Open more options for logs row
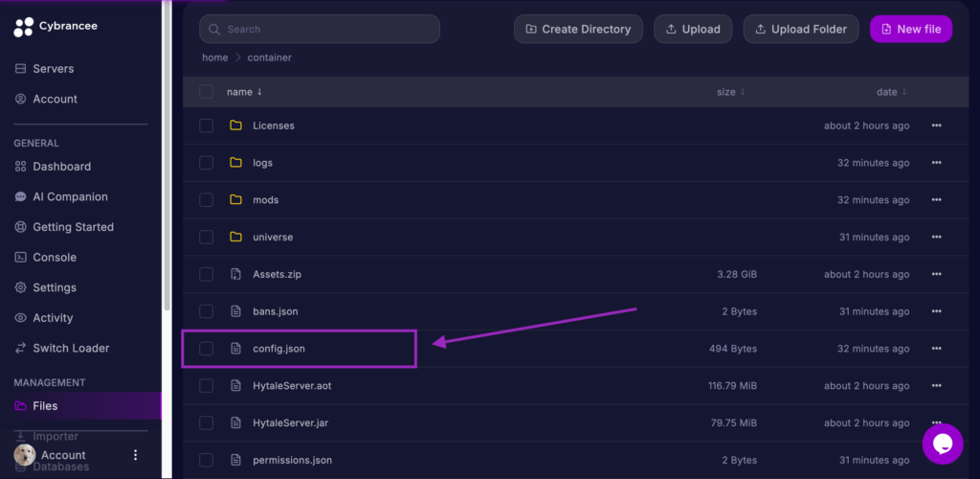The width and height of the screenshot is (980, 479). tap(936, 163)
